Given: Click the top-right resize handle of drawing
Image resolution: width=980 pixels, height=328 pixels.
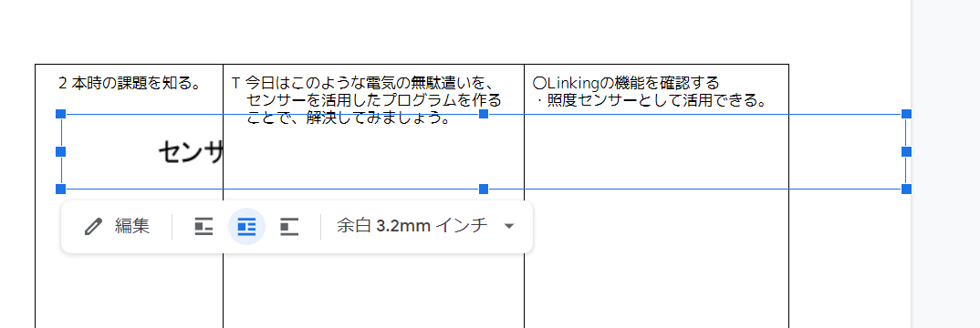Looking at the screenshot, I should 906,114.
